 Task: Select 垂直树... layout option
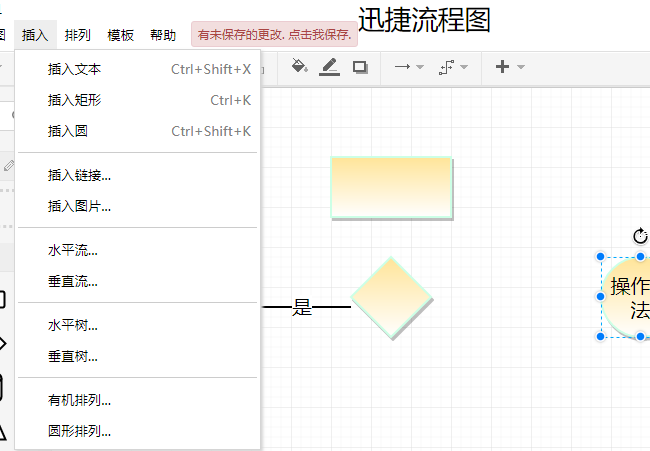(138, 356)
